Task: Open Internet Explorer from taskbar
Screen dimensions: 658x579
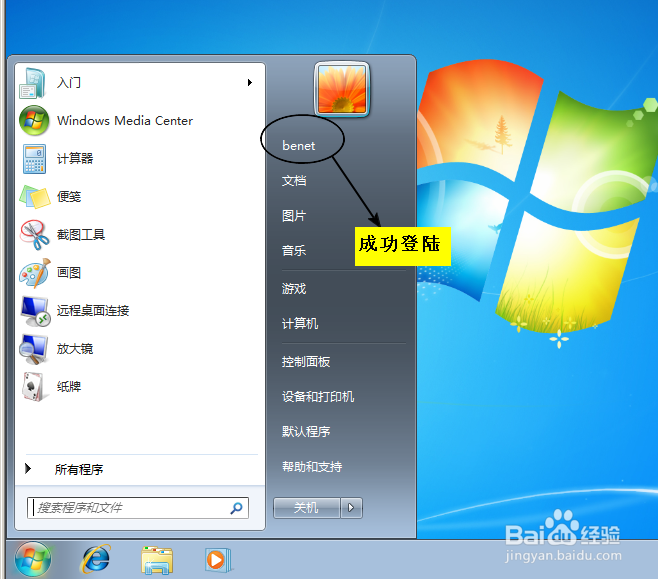Action: pyautogui.click(x=96, y=559)
